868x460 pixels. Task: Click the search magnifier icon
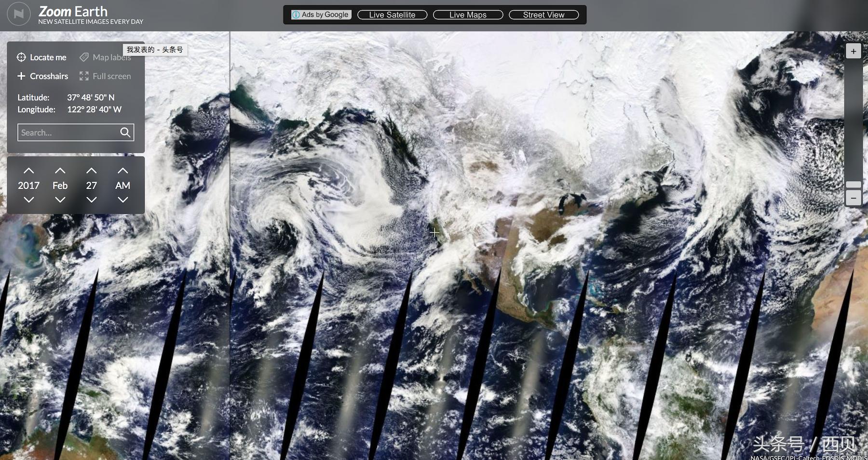pos(125,132)
